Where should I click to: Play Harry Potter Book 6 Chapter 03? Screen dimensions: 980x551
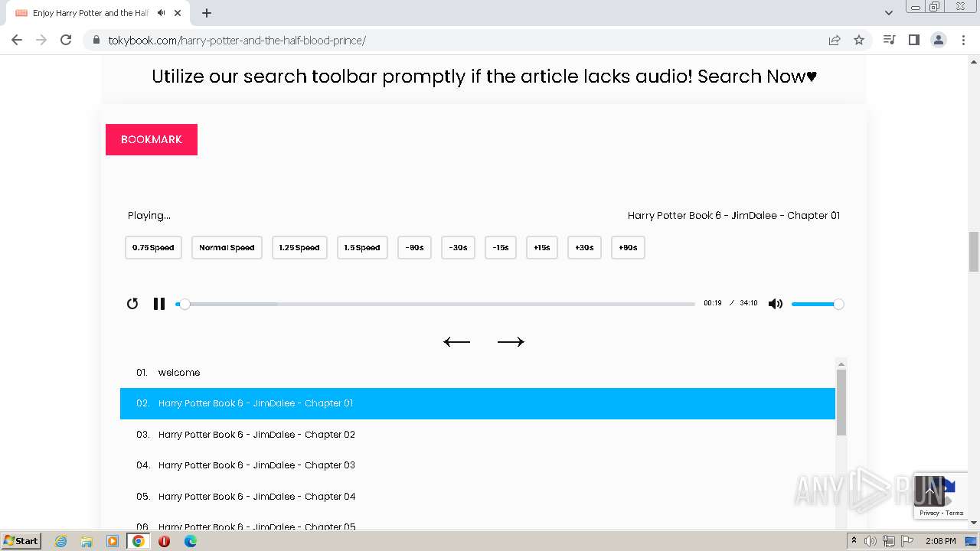478,465
